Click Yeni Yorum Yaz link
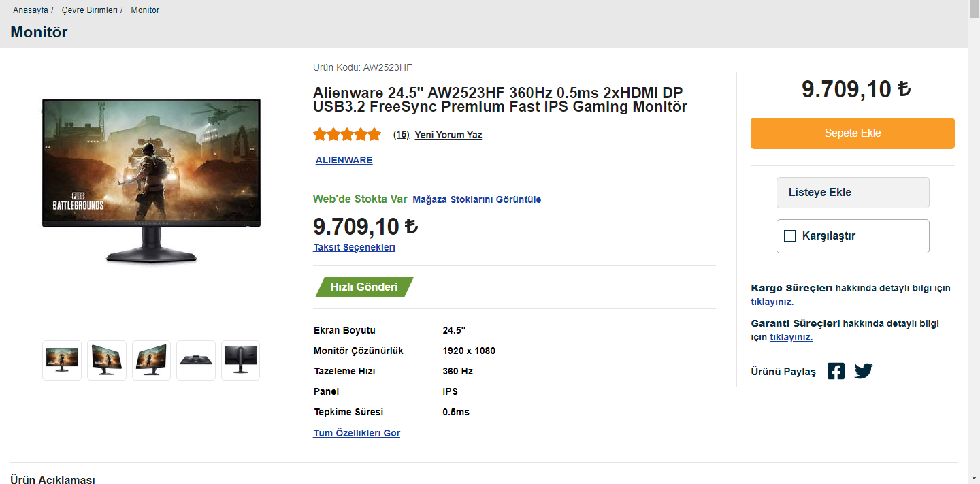This screenshot has height=484, width=980. coord(448,135)
